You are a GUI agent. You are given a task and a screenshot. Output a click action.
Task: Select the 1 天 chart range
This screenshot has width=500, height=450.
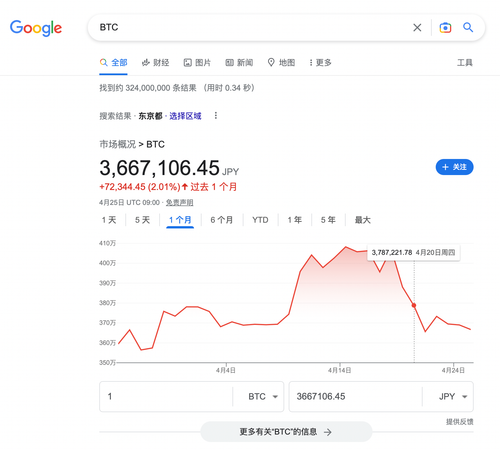point(109,220)
